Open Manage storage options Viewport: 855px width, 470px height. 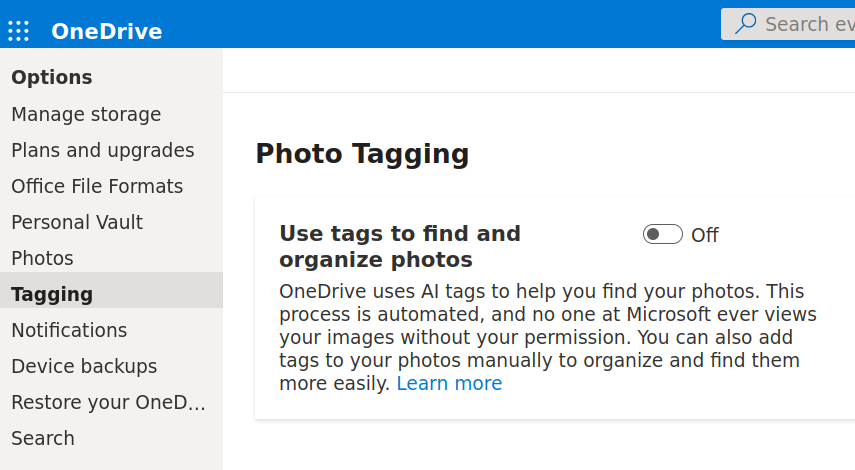pos(86,114)
